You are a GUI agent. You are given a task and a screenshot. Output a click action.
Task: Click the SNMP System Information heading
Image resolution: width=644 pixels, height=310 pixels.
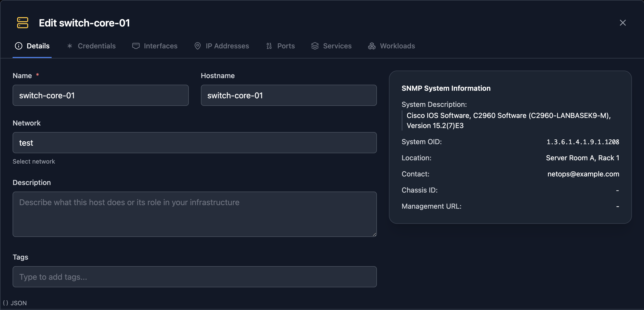tap(446, 88)
